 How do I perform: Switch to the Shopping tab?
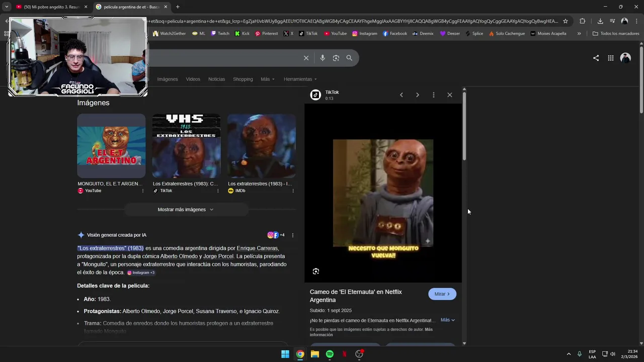click(243, 79)
